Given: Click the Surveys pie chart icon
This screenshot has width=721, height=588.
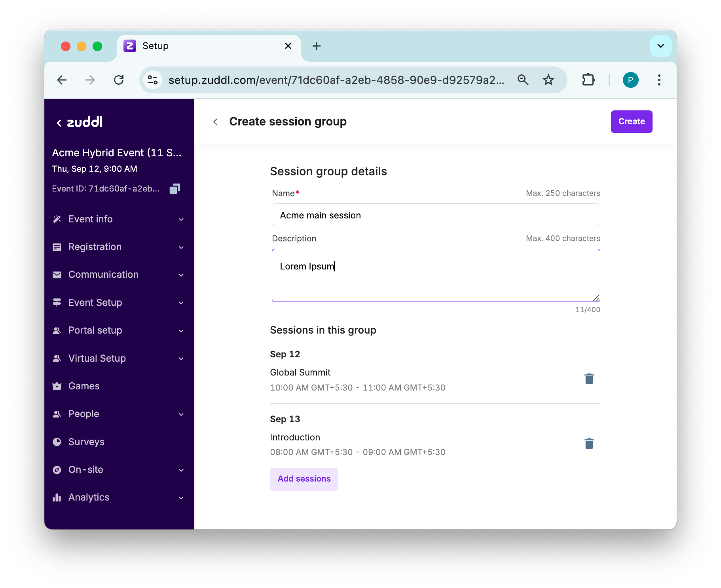Looking at the screenshot, I should click(x=57, y=442).
